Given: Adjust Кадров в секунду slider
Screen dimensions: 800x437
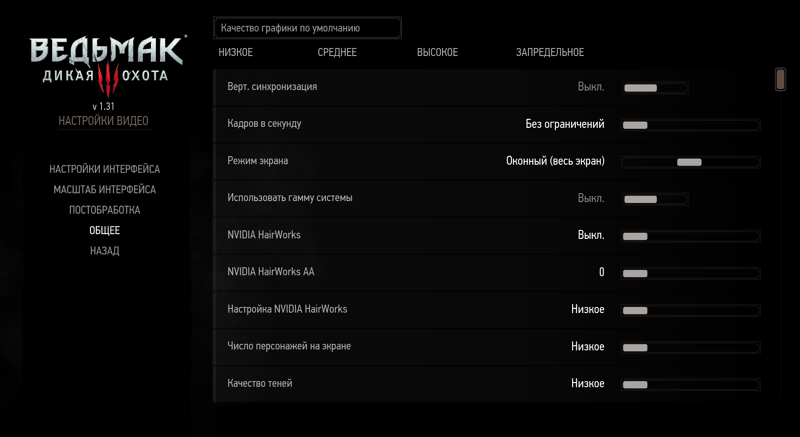Looking at the screenshot, I should (690, 125).
